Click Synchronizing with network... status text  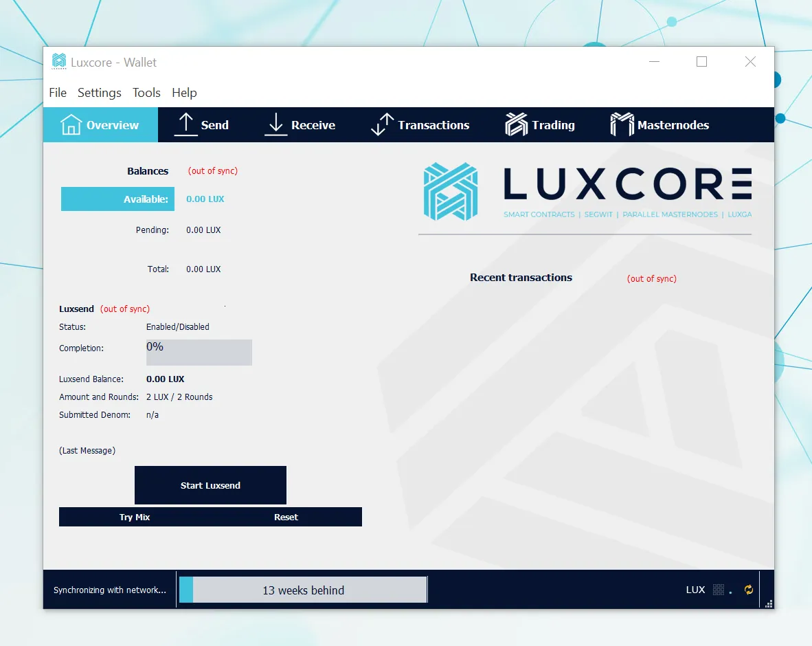[x=110, y=590]
